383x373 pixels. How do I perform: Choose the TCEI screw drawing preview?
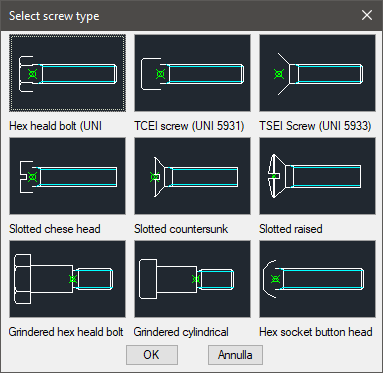193,73
